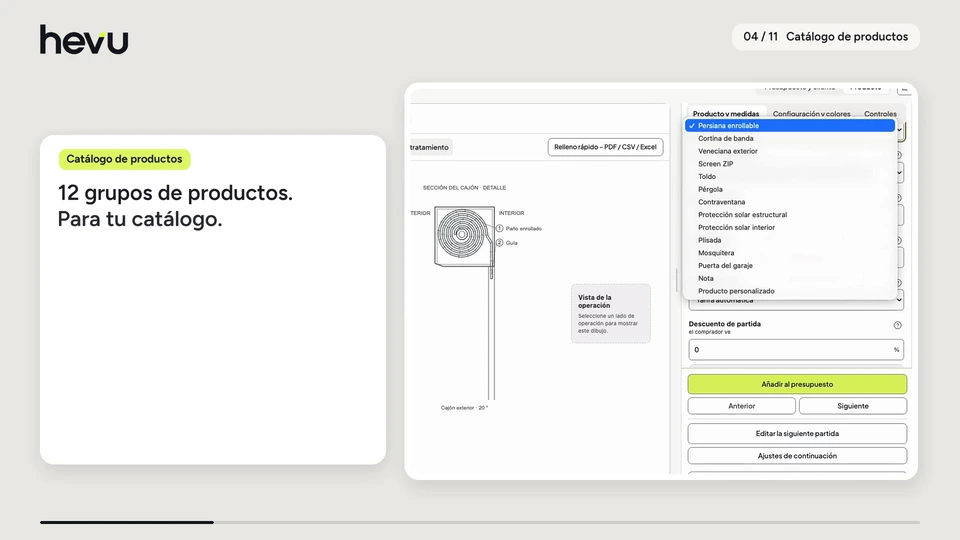Open the tarifa automática dropdown arrow
960x540 pixels.
(899, 300)
